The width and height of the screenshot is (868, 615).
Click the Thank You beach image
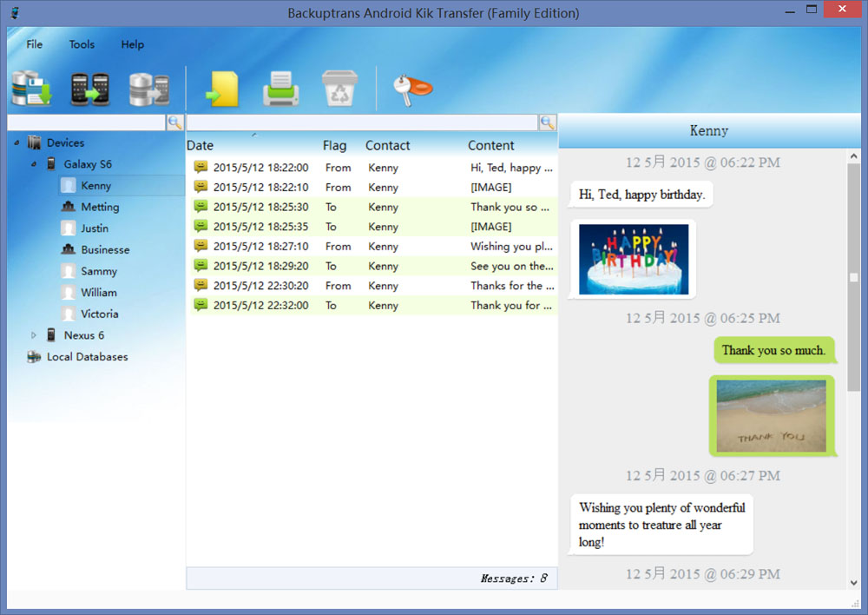click(x=771, y=415)
